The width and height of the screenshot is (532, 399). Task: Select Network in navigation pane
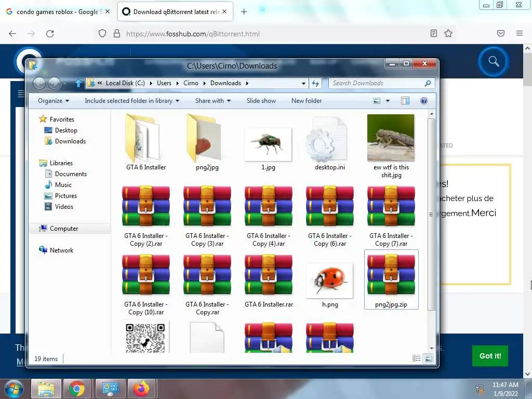coord(61,250)
